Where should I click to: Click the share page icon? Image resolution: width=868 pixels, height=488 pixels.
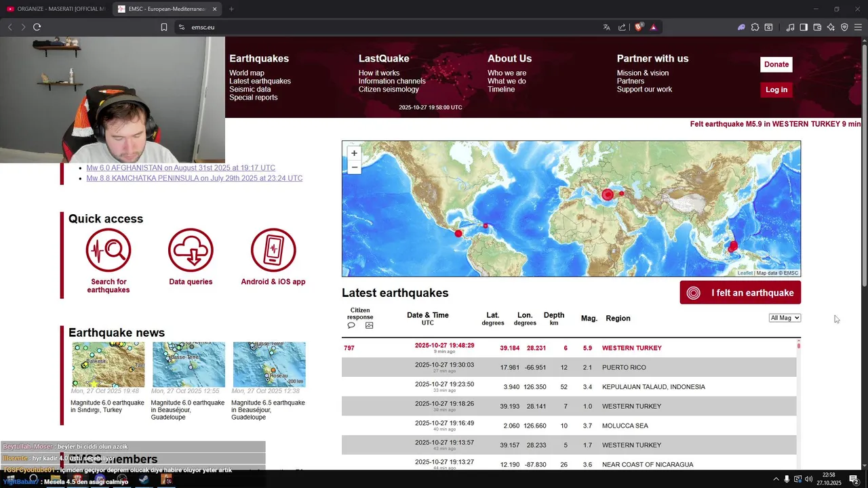coord(622,27)
